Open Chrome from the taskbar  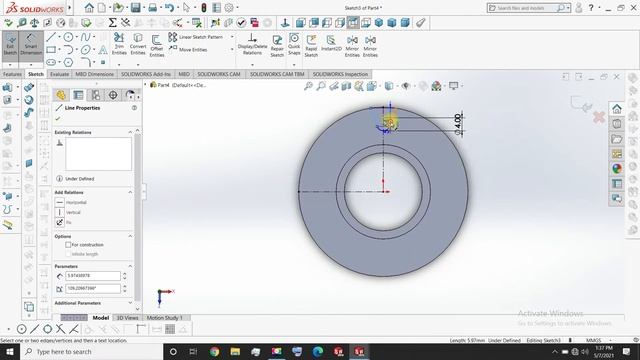pyautogui.click(x=214, y=351)
